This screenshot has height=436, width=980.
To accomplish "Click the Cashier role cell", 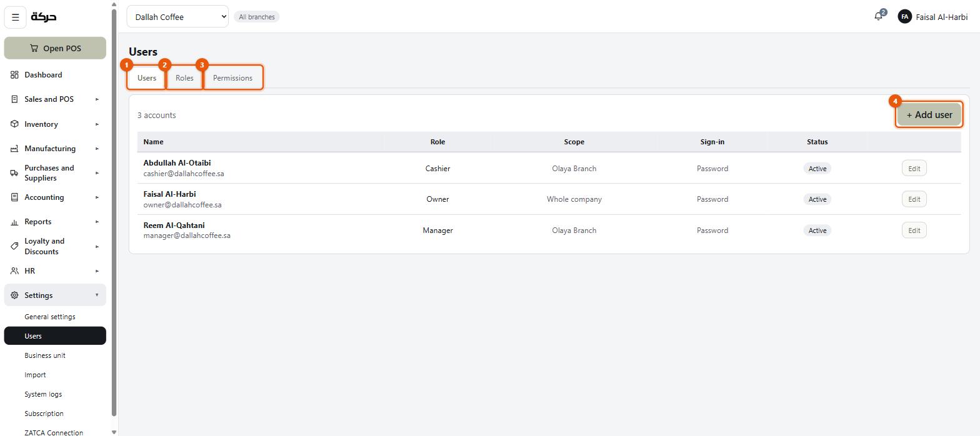I will [x=437, y=169].
